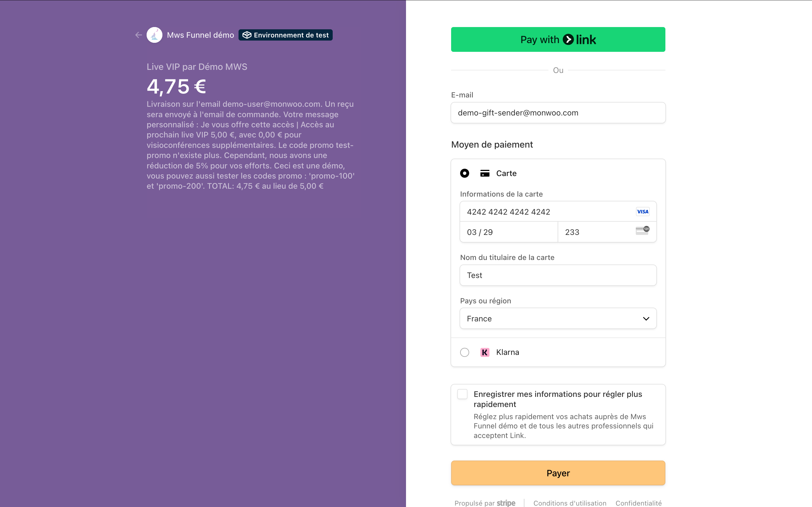812x507 pixels.
Task: Open the Conditions d'utilisation link
Action: coord(570,503)
